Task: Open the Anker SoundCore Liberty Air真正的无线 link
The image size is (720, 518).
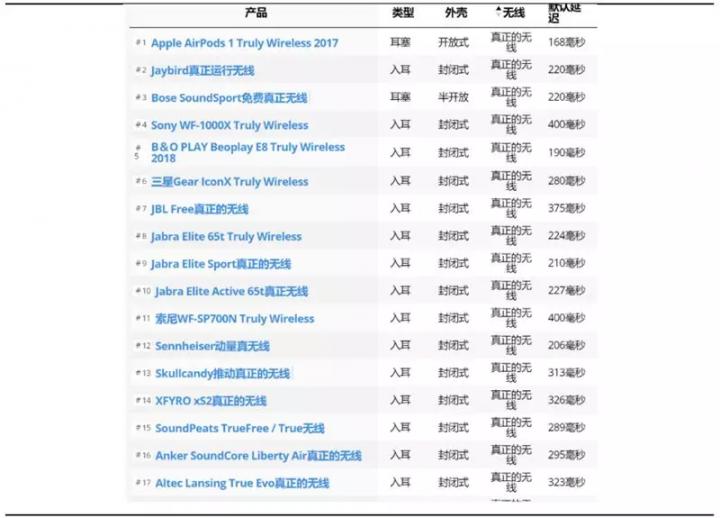Action: pos(259,456)
